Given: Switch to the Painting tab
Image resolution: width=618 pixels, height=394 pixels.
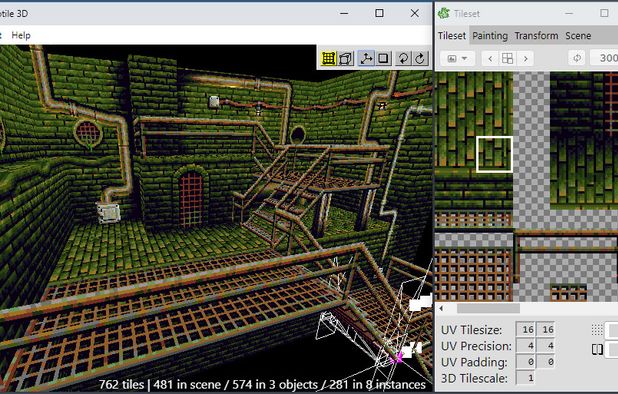Looking at the screenshot, I should (490, 36).
